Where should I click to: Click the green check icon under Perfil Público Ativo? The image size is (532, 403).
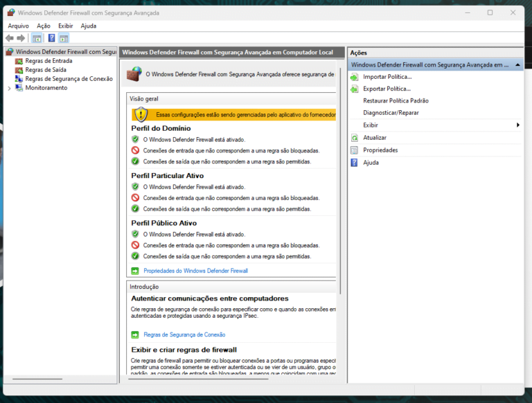click(135, 256)
